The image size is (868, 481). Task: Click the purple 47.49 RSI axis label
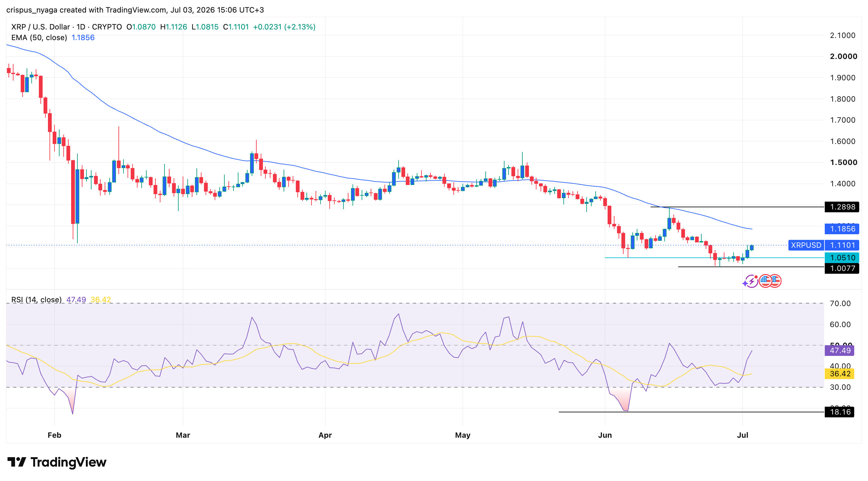tap(839, 351)
